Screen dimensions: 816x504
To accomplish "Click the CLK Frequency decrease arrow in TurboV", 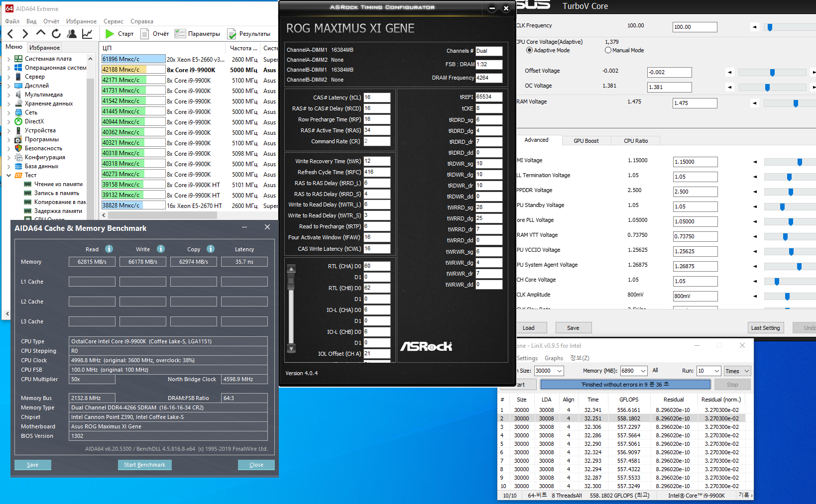I will click(755, 27).
